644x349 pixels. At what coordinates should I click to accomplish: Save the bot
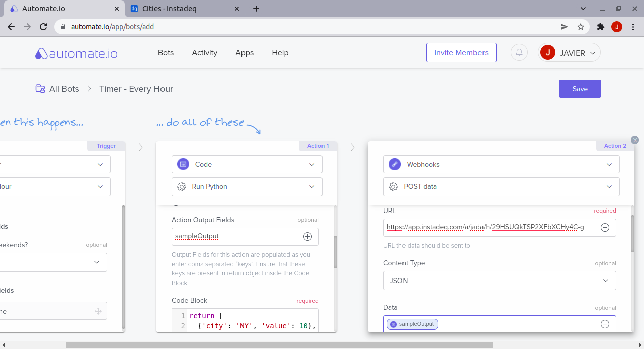[x=580, y=89]
